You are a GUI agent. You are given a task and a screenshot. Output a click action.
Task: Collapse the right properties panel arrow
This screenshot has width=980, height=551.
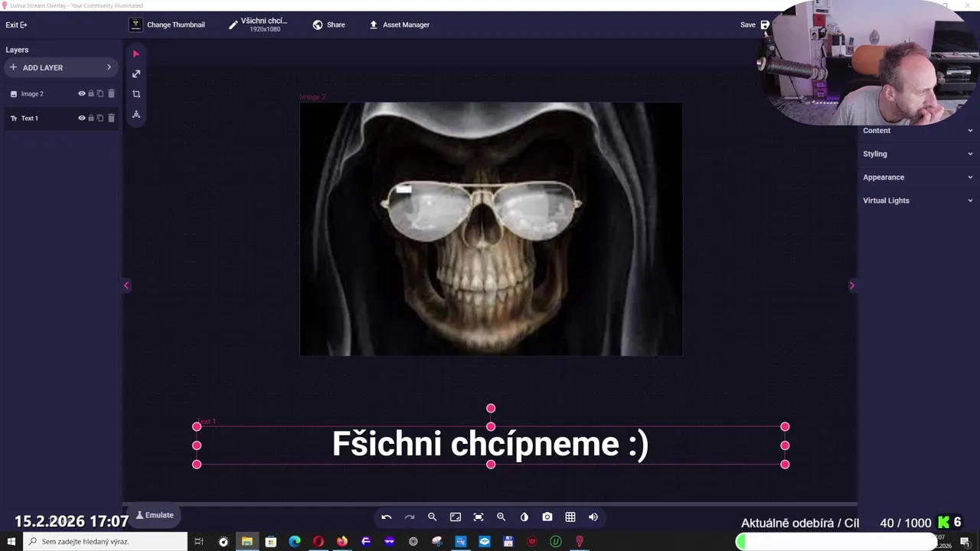pyautogui.click(x=851, y=285)
